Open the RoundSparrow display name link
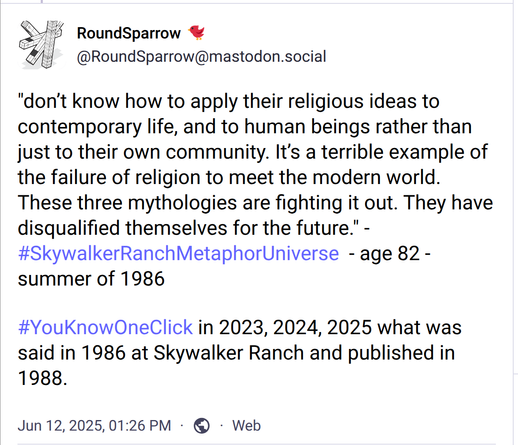Viewport: 518px width, 445px height. click(x=129, y=33)
